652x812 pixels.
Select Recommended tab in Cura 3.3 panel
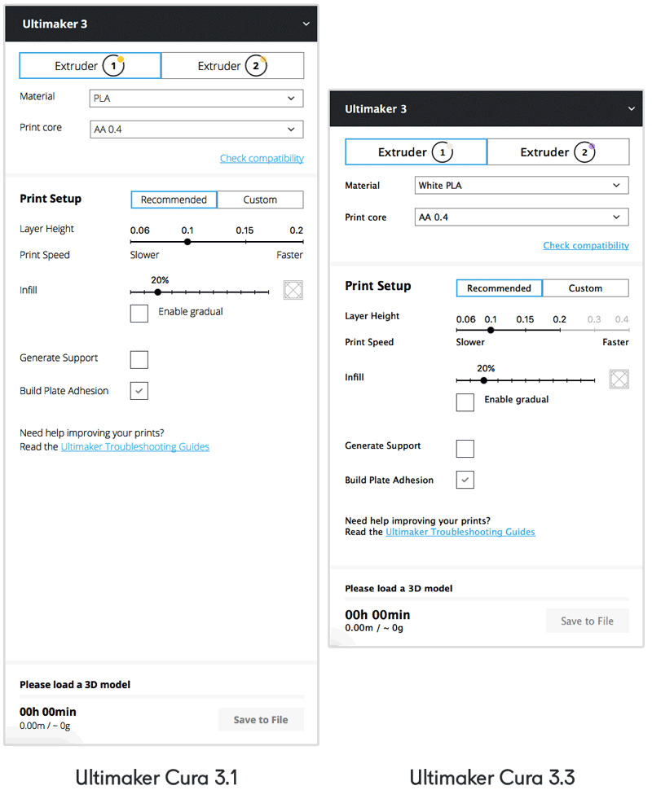pos(499,288)
